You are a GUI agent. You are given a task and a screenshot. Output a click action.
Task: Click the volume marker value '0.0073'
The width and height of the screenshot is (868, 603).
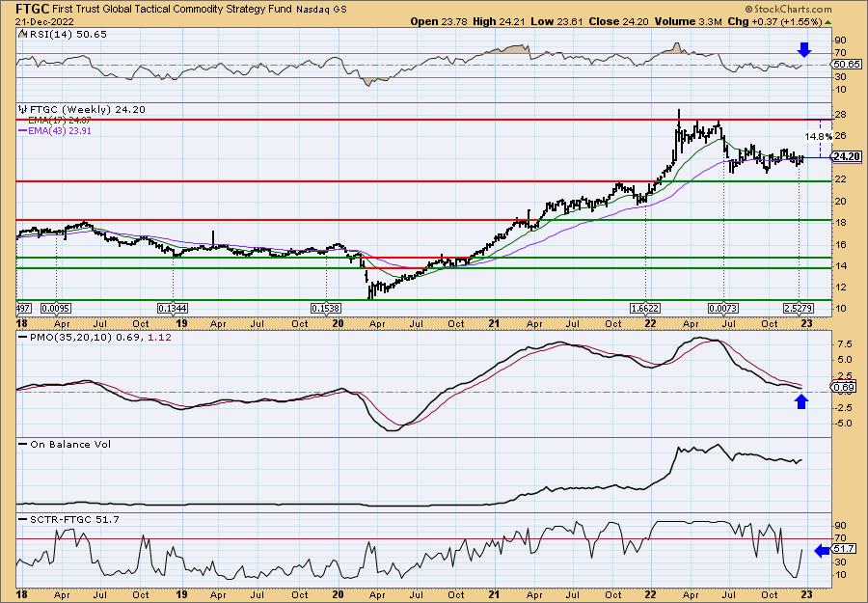pos(723,308)
